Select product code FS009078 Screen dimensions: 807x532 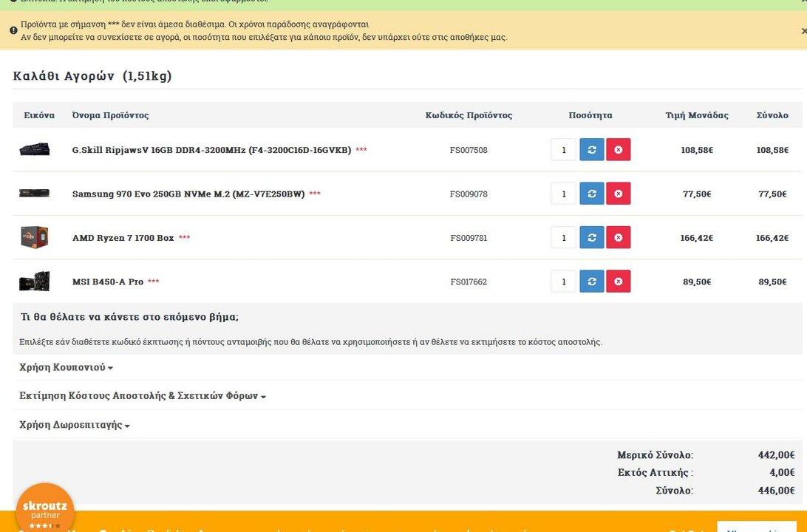[469, 194]
